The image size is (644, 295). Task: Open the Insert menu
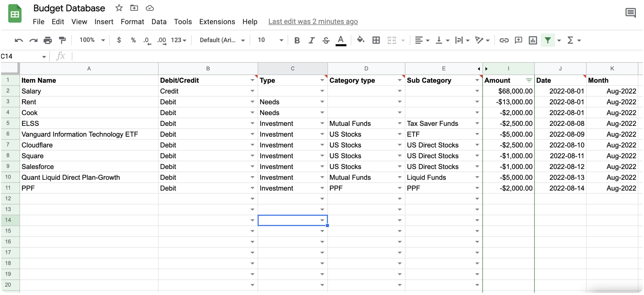point(104,22)
